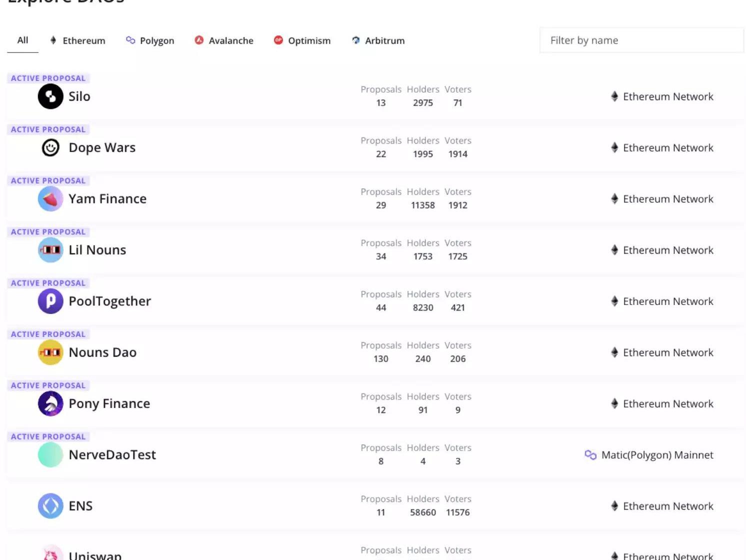Focus the Filter by name field

point(641,40)
